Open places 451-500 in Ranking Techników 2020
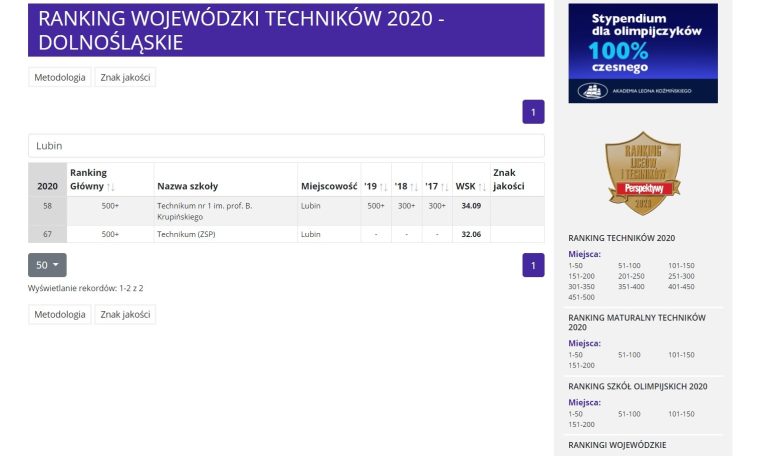The width and height of the screenshot is (766, 456). 581,297
